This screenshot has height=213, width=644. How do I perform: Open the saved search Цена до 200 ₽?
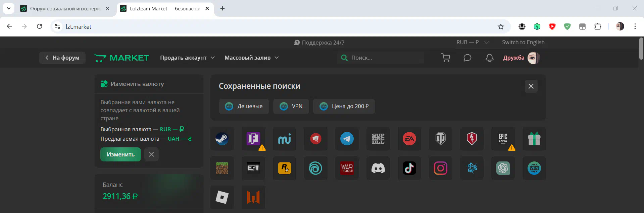pyautogui.click(x=344, y=106)
